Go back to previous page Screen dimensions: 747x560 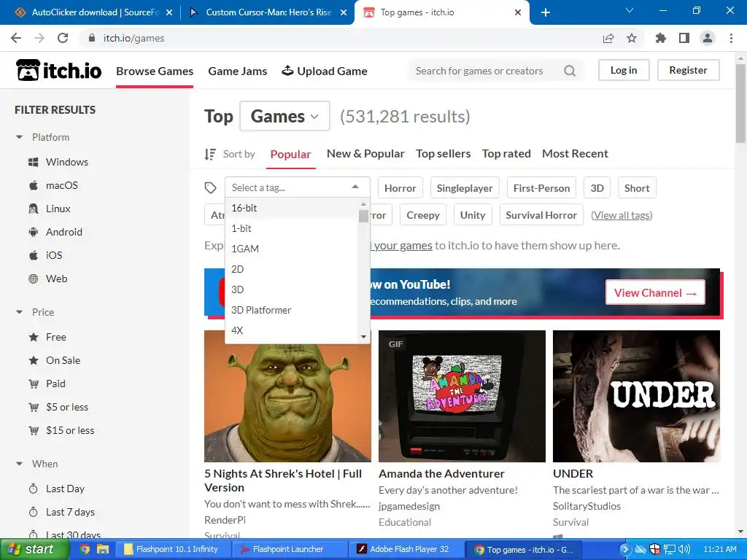point(16,38)
